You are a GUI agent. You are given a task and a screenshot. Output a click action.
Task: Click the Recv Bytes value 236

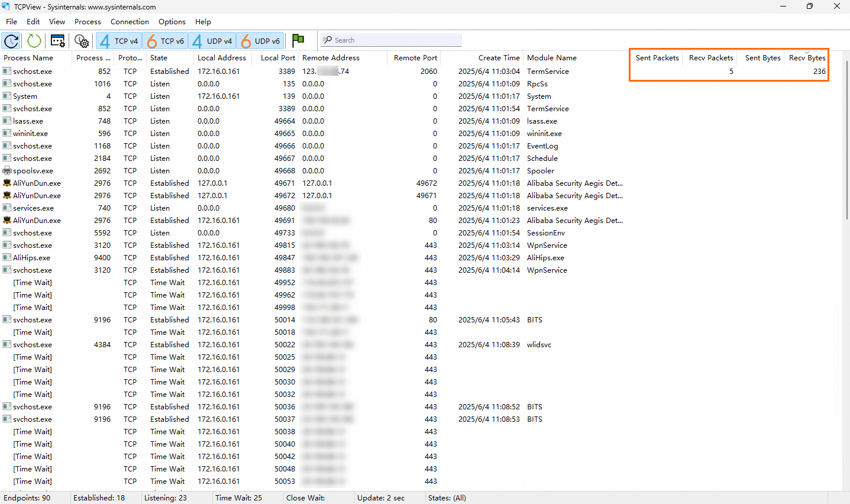819,72
